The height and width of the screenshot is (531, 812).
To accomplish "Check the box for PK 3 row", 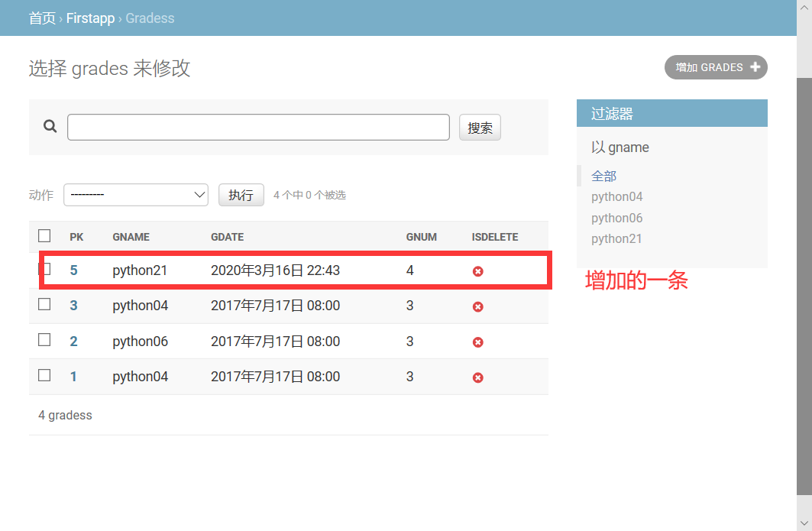I will 44,304.
